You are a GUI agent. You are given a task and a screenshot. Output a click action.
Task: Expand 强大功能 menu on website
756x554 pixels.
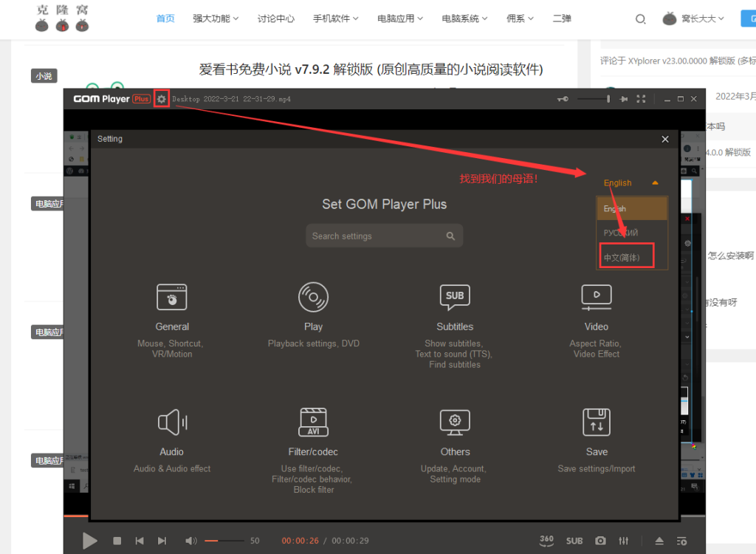pyautogui.click(x=216, y=18)
